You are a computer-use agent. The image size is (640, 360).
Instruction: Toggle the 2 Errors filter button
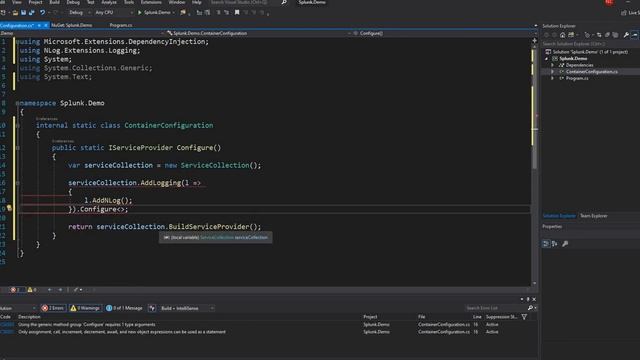(x=53, y=308)
